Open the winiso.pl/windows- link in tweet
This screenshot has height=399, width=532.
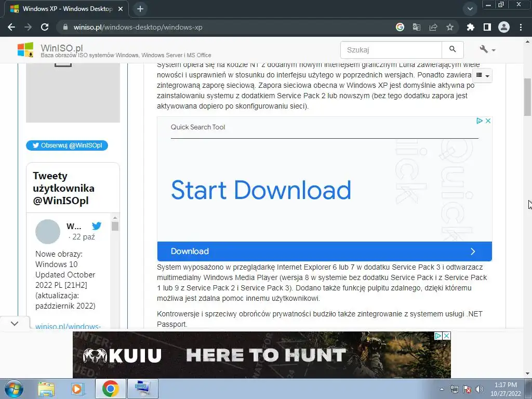(68, 326)
